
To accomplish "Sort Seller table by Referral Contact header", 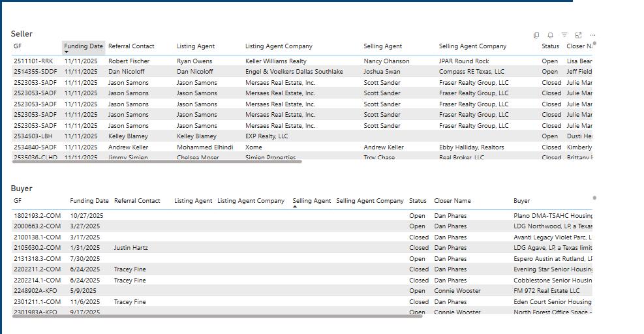I will tap(131, 46).
